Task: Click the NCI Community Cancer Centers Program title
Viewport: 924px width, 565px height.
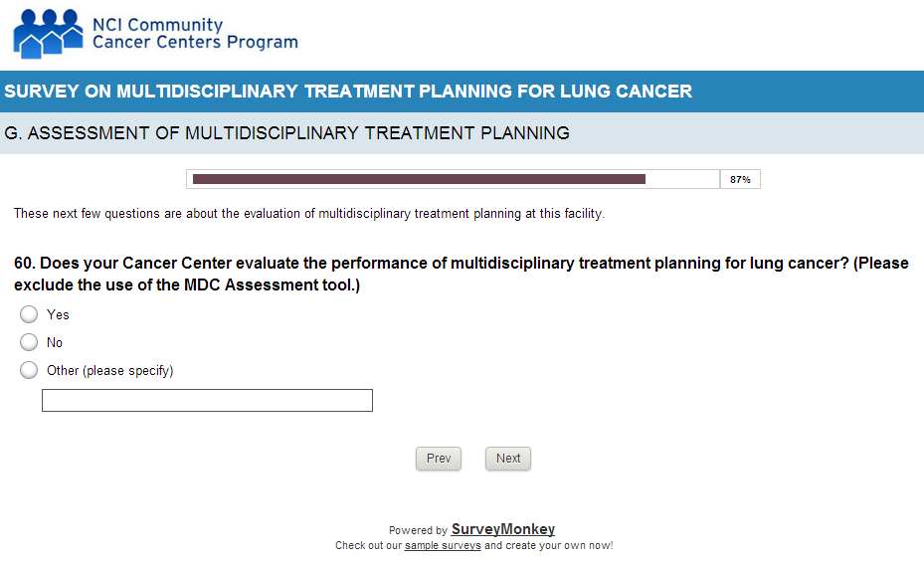Action: [x=194, y=33]
